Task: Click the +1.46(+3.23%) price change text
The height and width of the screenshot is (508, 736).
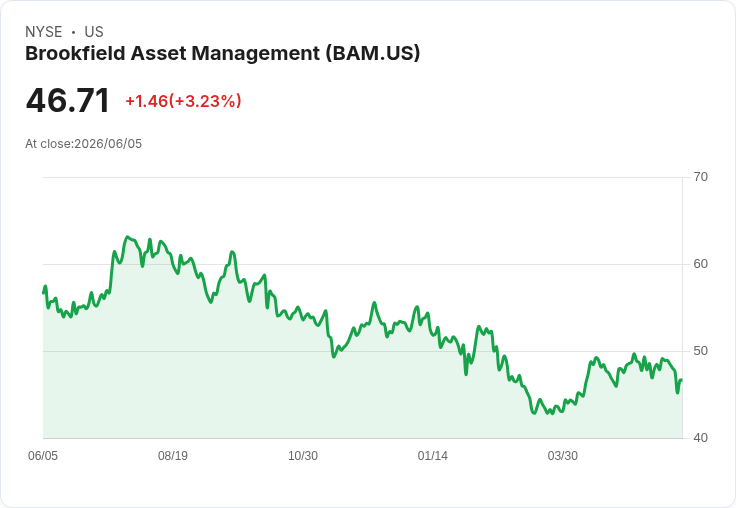Action: pyautogui.click(x=184, y=101)
